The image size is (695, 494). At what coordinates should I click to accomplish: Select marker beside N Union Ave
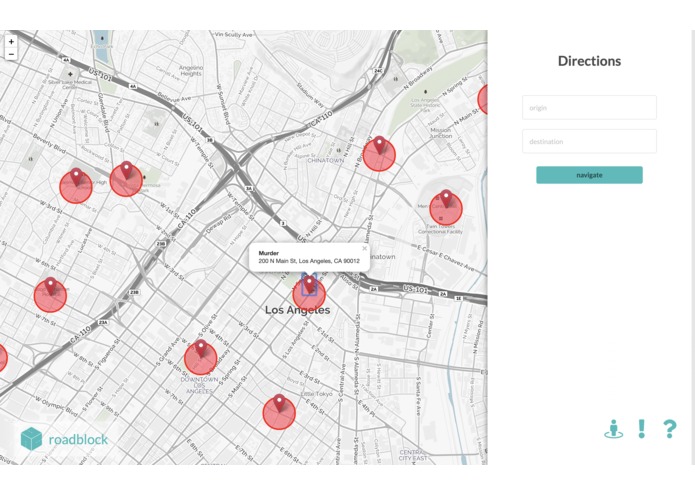[76, 178]
